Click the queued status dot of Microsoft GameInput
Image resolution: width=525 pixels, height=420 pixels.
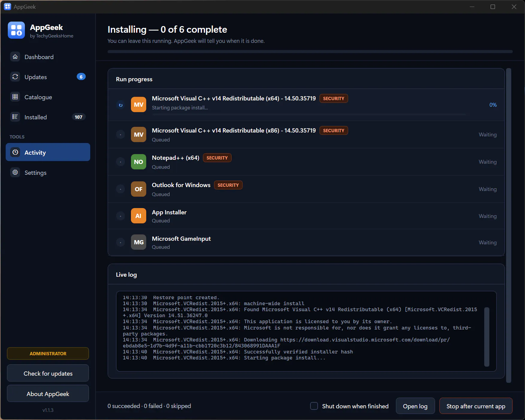120,242
